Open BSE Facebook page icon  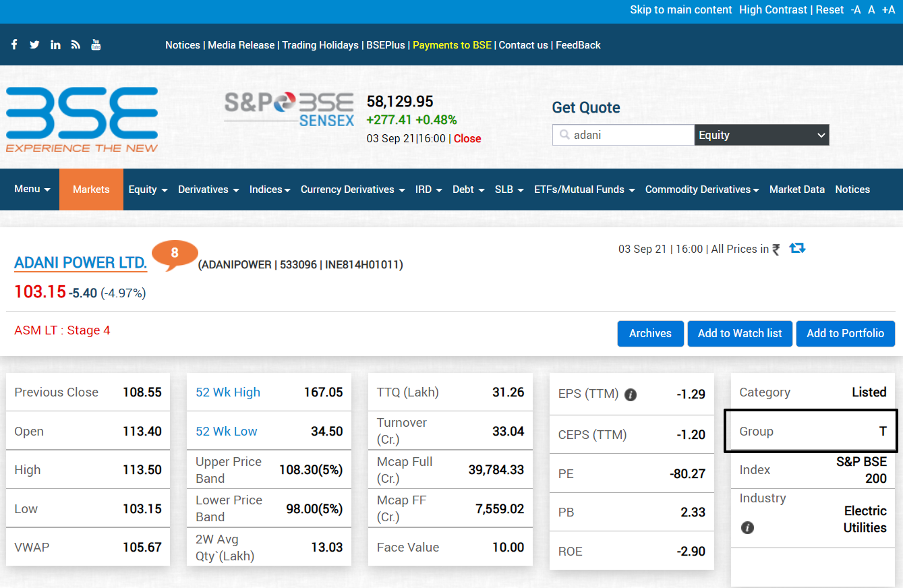point(14,45)
